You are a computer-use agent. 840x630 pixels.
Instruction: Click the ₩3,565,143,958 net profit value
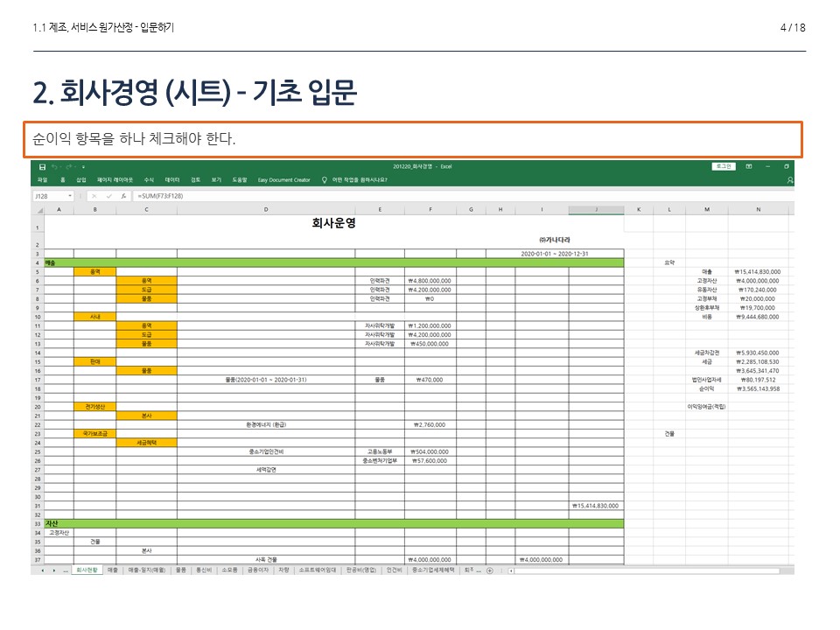[758, 388]
